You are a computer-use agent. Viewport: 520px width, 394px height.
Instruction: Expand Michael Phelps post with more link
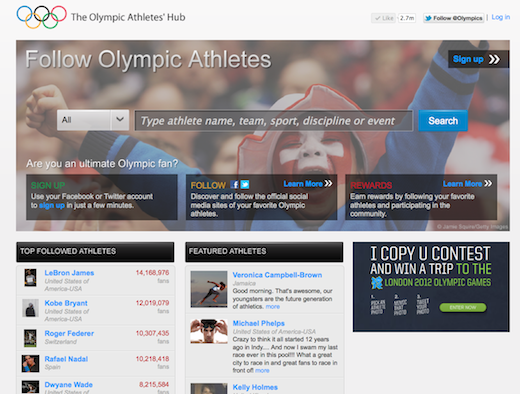262,370
